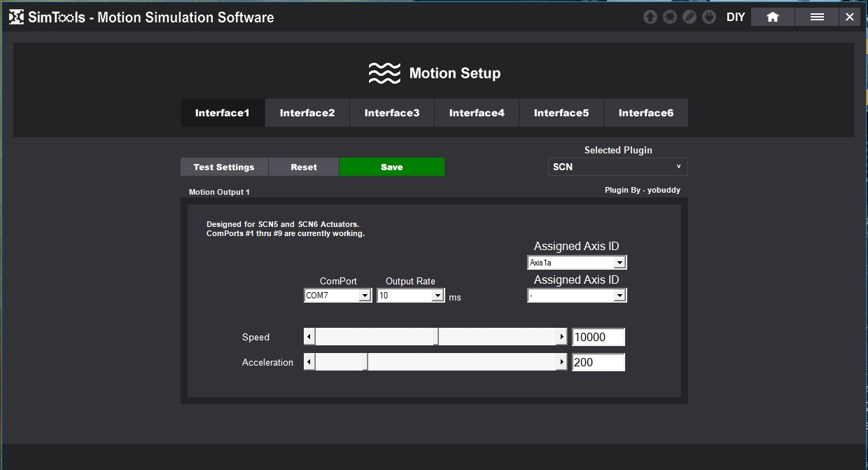
Task: Click the pencil-shaped status icon
Action: coord(689,17)
